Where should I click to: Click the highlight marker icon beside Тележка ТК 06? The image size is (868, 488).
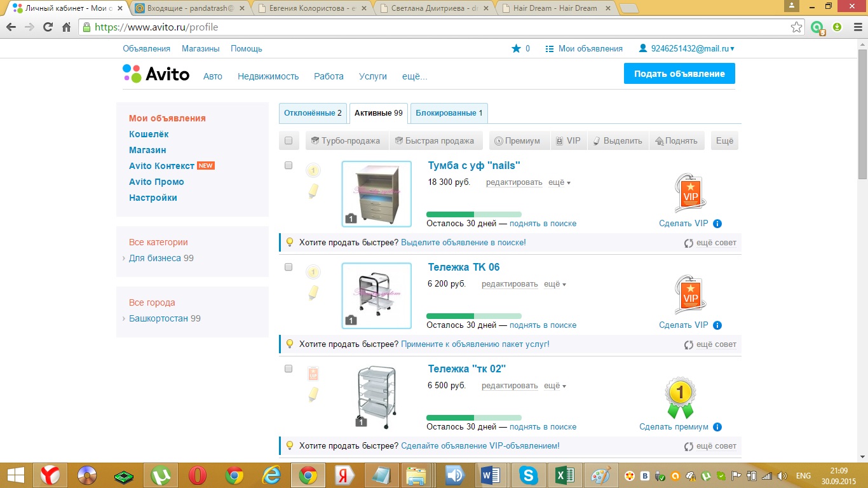[x=313, y=292]
